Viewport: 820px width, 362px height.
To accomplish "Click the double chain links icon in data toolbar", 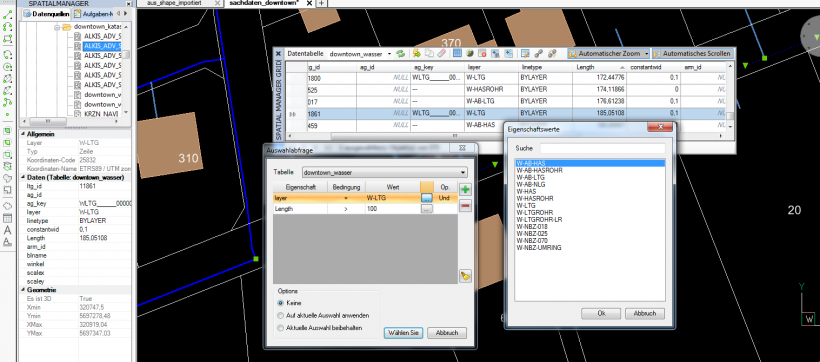I will point(552,53).
